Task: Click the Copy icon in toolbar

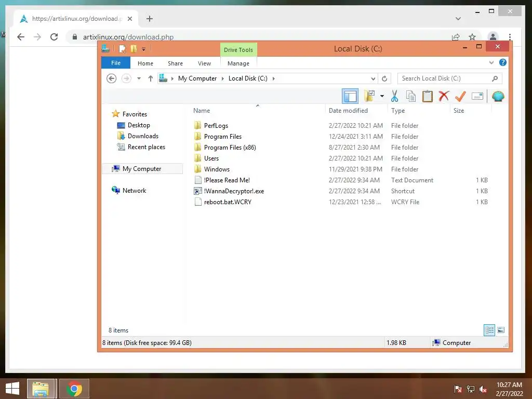Action: point(410,96)
